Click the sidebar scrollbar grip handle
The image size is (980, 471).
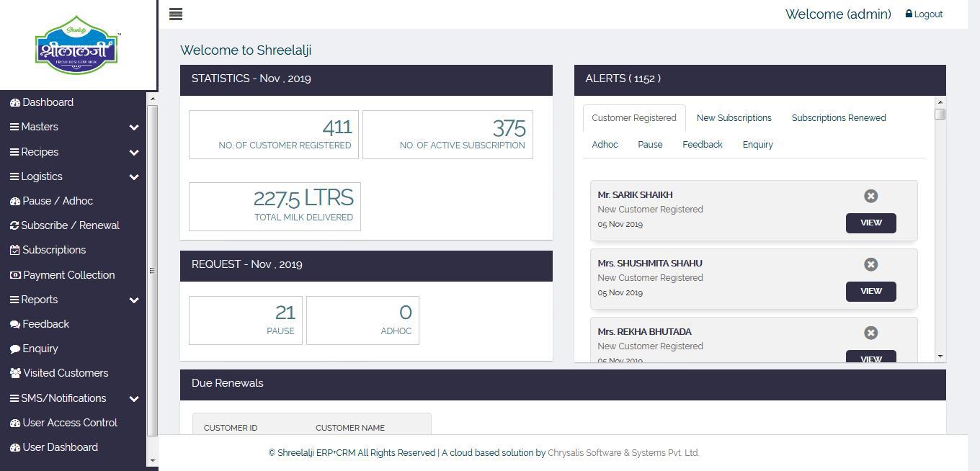pyautogui.click(x=152, y=271)
